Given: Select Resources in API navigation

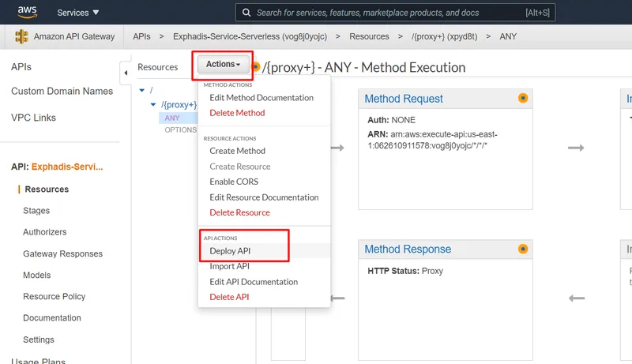Looking at the screenshot, I should (47, 190).
